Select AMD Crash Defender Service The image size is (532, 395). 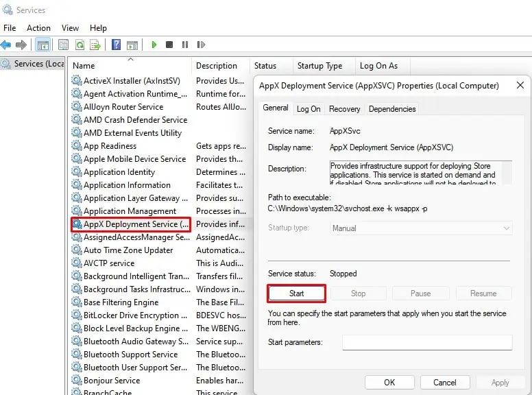point(135,120)
